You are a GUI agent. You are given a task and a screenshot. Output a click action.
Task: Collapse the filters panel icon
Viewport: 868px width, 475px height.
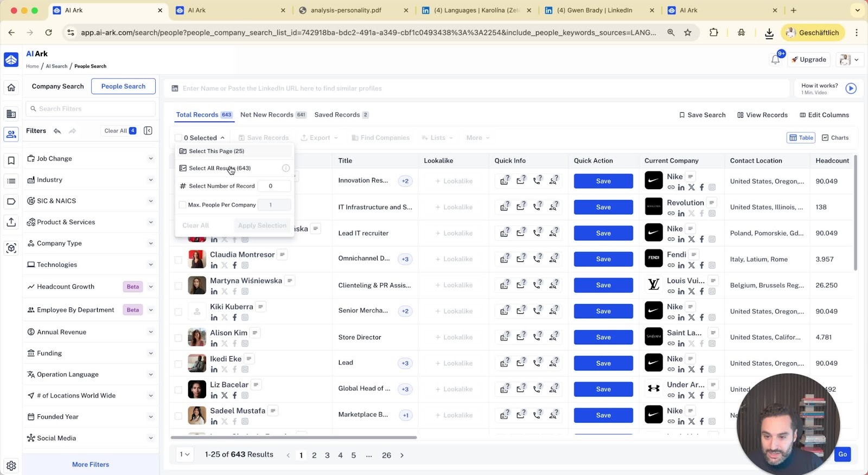click(148, 131)
